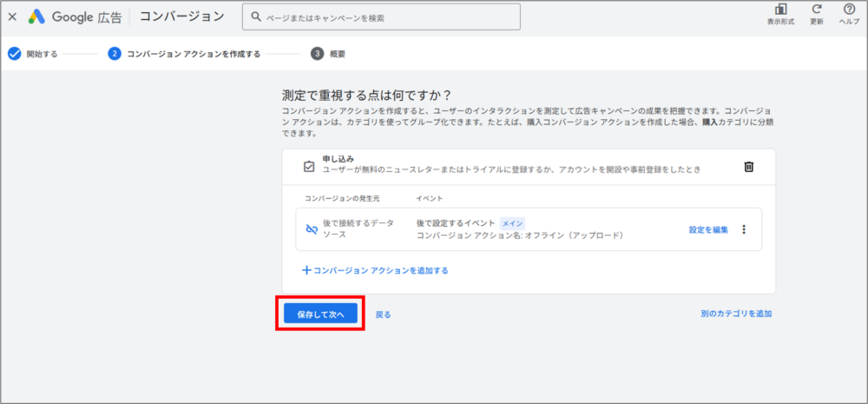Click 設定を編集 link
868x404 pixels.
708,229
